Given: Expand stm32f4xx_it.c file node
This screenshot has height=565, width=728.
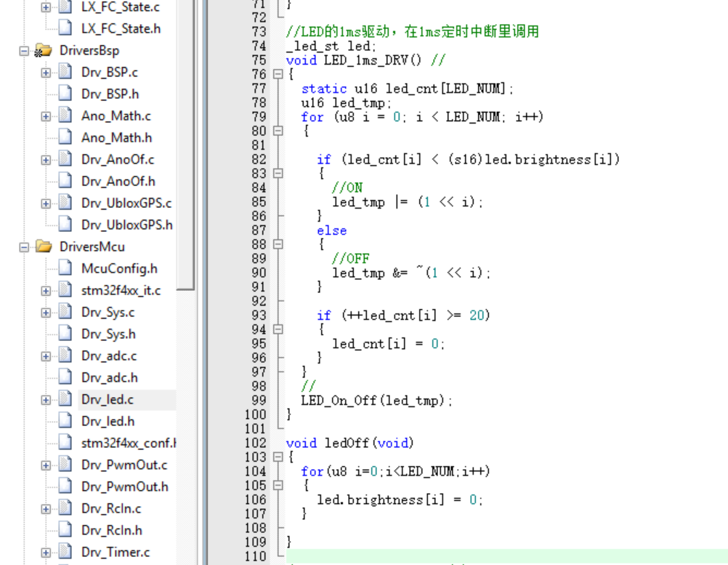Looking at the screenshot, I should 46,291.
